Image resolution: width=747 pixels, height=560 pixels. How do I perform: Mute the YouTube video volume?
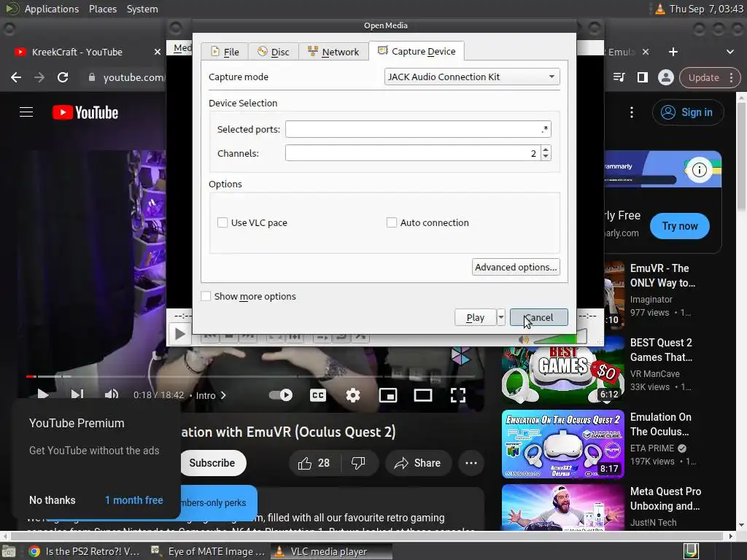click(x=112, y=394)
